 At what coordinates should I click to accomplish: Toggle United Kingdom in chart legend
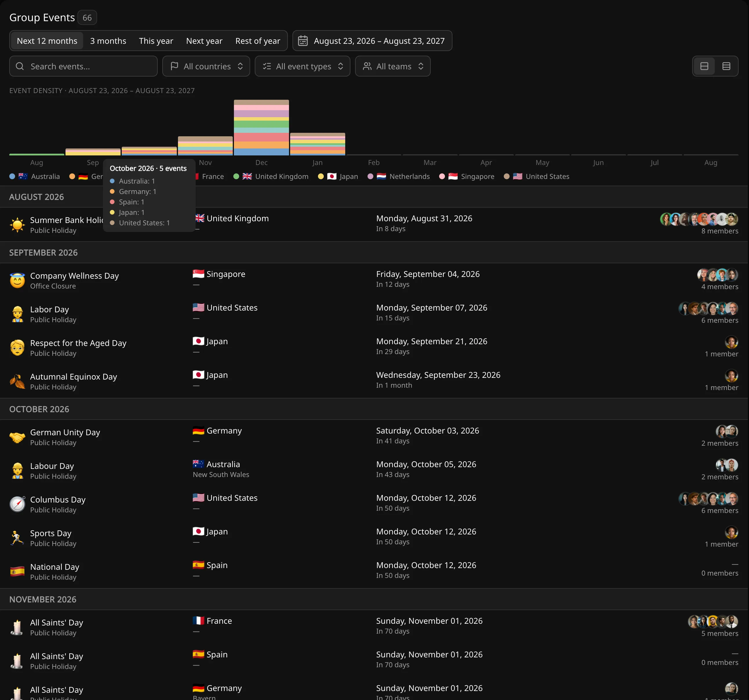tap(271, 176)
